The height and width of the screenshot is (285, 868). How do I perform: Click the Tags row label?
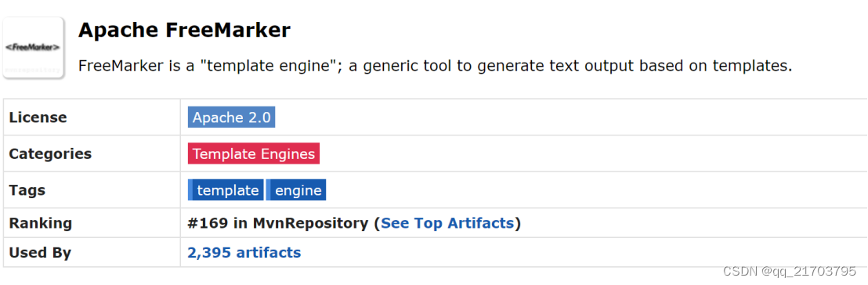point(27,190)
